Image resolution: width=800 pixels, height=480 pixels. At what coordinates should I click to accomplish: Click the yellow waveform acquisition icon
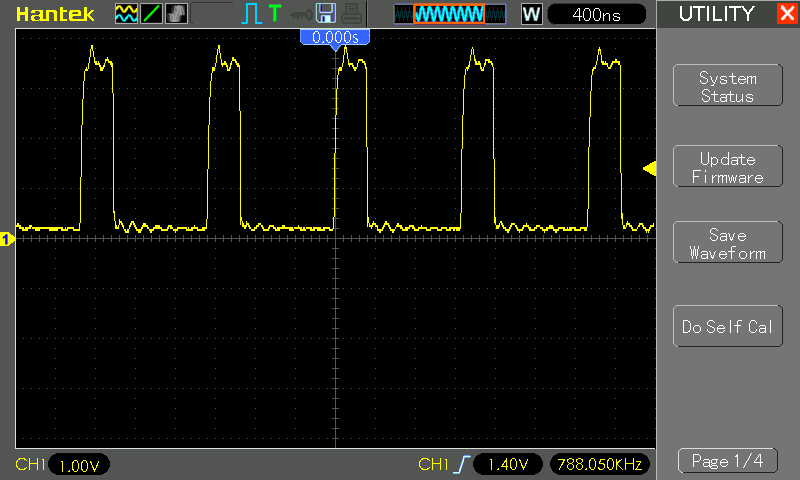(x=126, y=13)
